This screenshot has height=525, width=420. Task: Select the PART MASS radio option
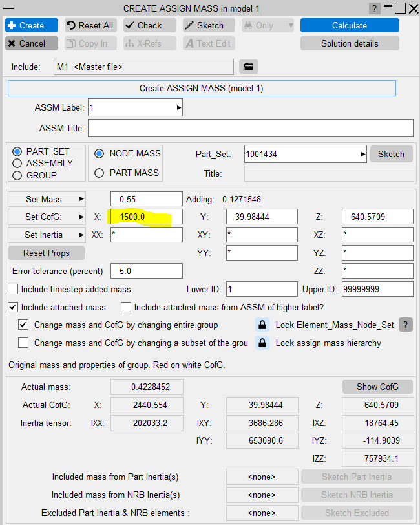pos(99,173)
